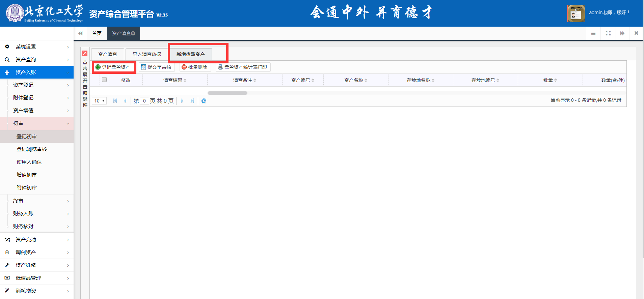Image resolution: width=644 pixels, height=299 pixels.
Task: Click the 登记盘盈资产 button
Action: (113, 67)
